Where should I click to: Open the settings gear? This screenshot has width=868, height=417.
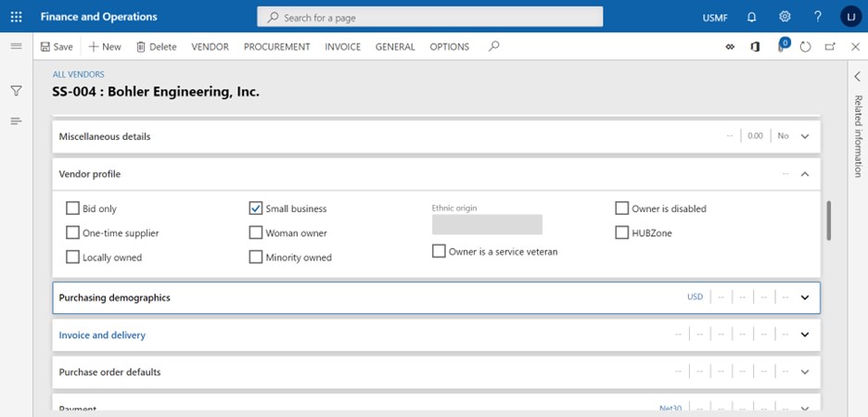785,17
